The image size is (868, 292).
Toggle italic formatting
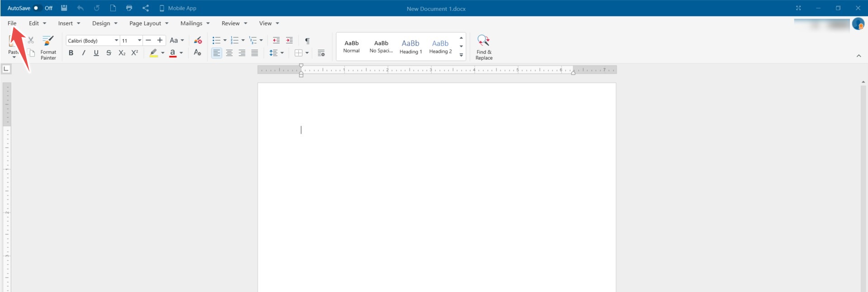click(84, 53)
